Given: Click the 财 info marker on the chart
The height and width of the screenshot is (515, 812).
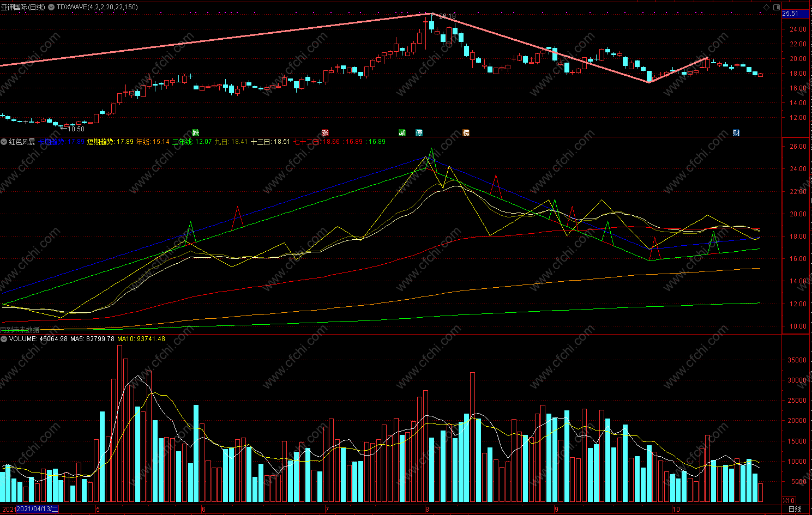Looking at the screenshot, I should [x=736, y=133].
